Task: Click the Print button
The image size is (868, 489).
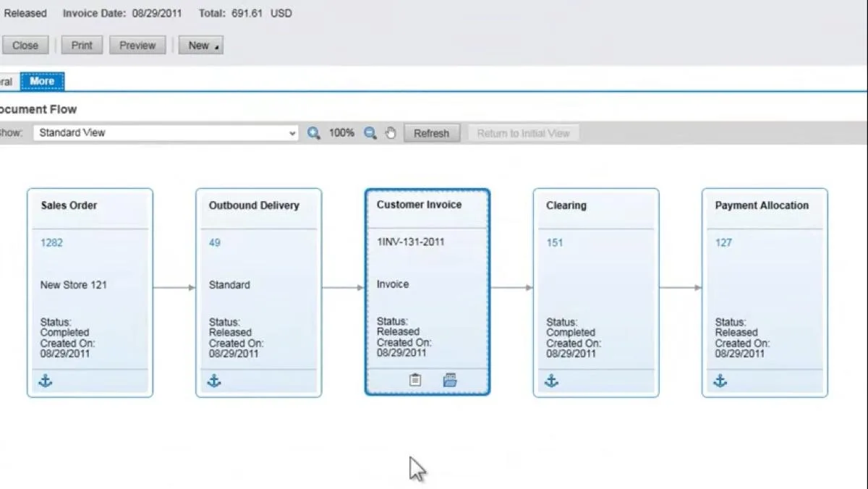Action: [82, 45]
